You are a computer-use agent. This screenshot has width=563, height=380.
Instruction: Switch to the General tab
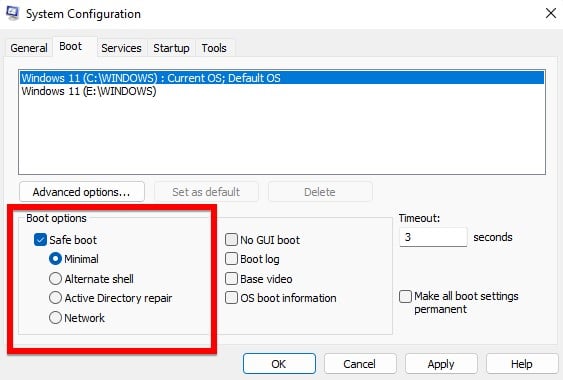coord(29,48)
